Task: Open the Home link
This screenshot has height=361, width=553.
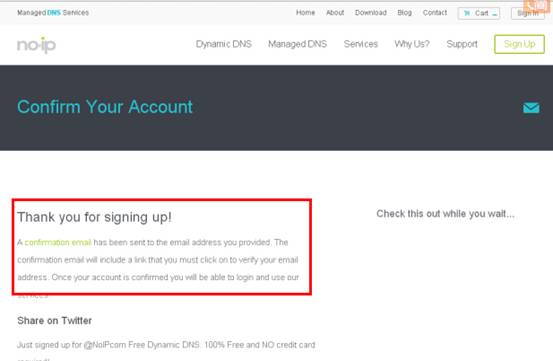Action: (305, 13)
